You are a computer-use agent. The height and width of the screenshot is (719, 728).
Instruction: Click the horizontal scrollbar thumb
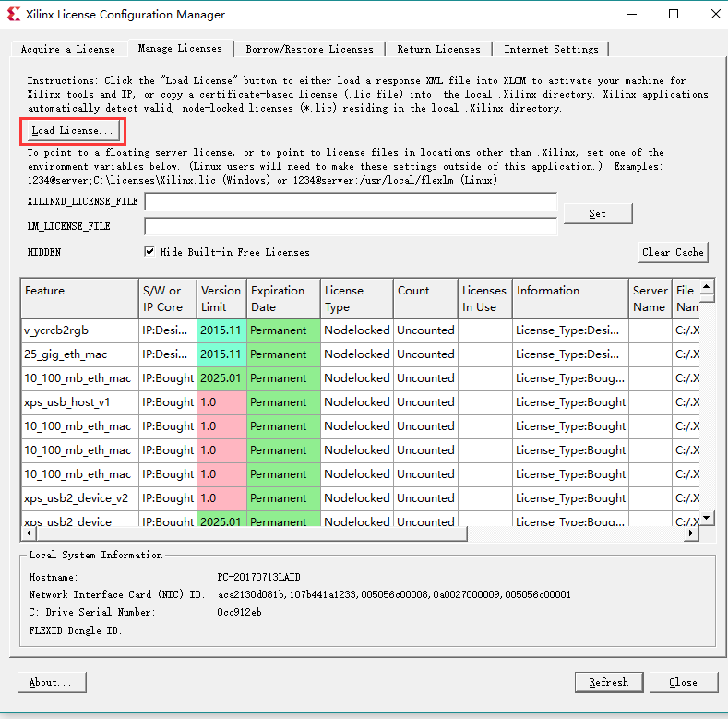[x=252, y=533]
